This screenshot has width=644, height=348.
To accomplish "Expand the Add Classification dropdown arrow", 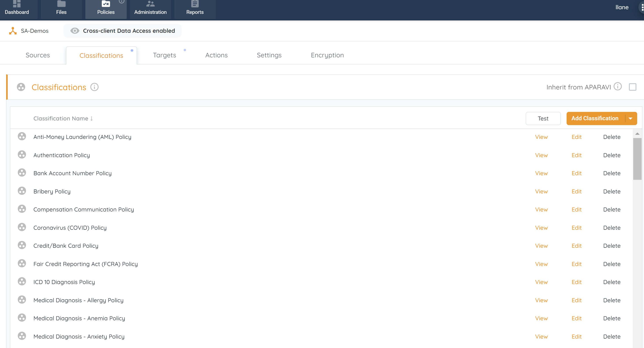I will point(631,118).
